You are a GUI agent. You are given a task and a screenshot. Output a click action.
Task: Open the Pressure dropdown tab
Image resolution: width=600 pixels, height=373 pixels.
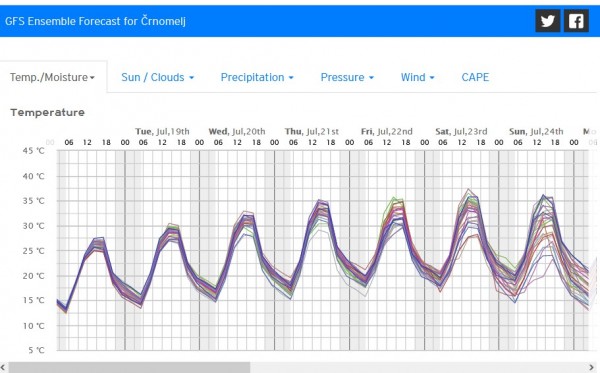click(x=347, y=77)
